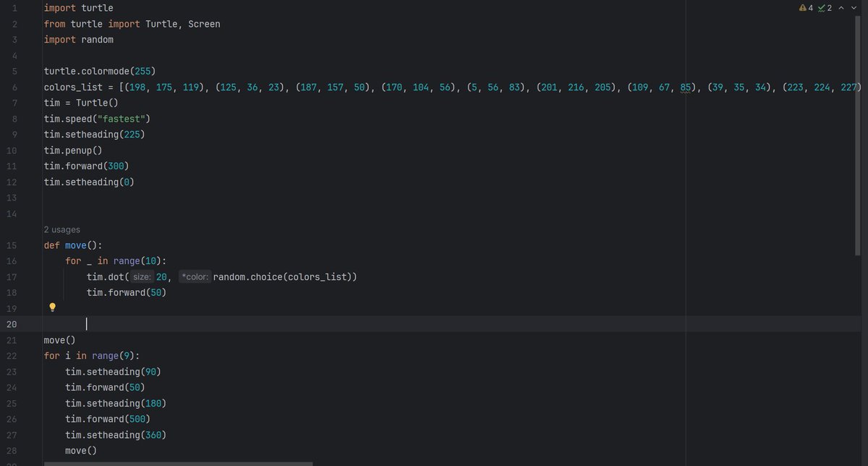The width and height of the screenshot is (868, 466).
Task: Place the cursor on "import turtle" line
Action: [x=78, y=8]
